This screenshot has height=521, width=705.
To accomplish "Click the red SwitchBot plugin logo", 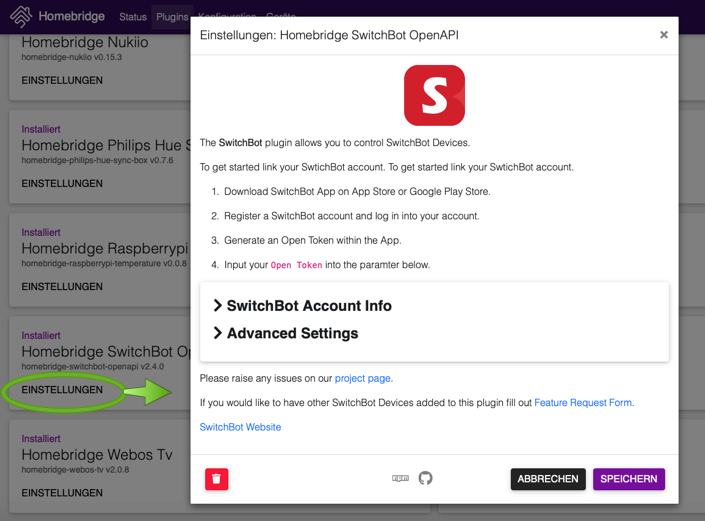I will click(x=434, y=96).
